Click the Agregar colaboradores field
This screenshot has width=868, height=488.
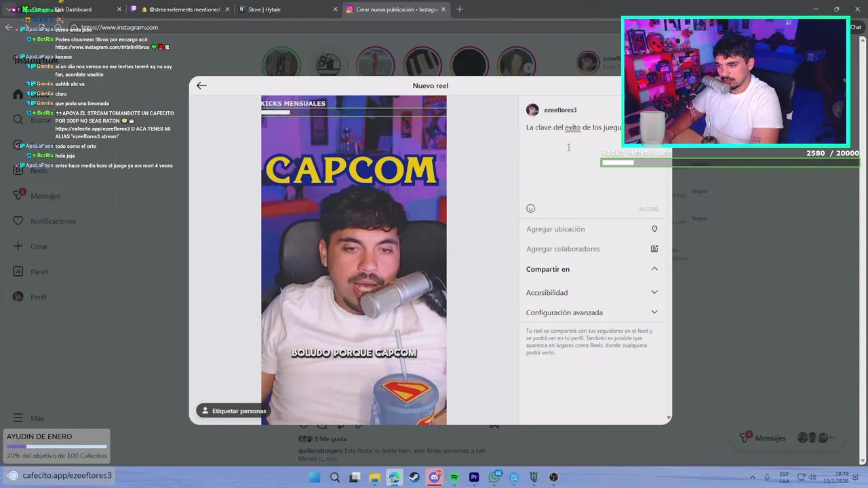592,249
